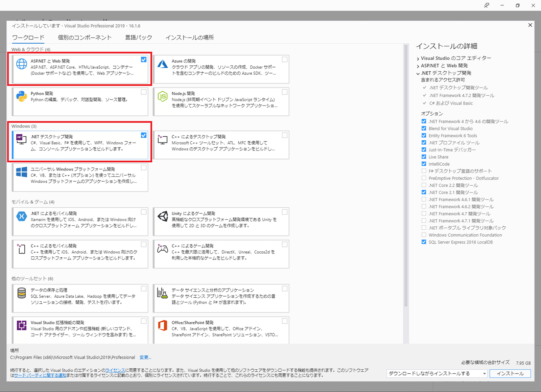Click the Python development logo icon
The height and width of the screenshot is (392, 541).
[22, 96]
